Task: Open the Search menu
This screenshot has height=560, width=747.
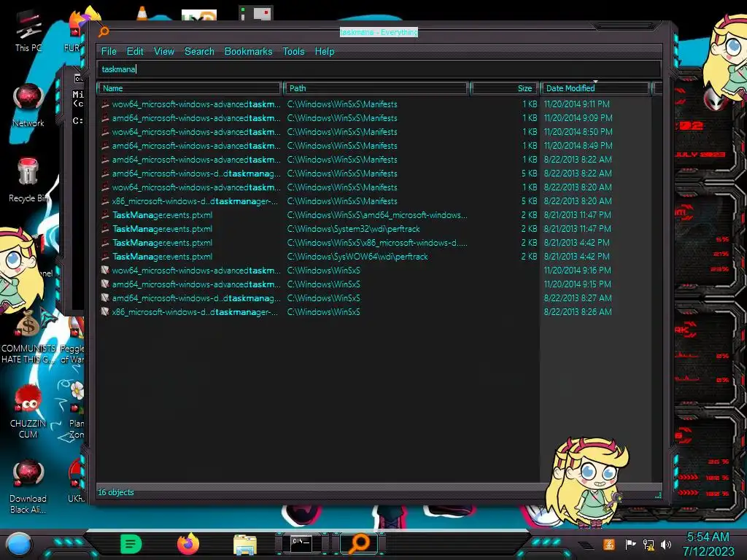Action: coord(199,52)
